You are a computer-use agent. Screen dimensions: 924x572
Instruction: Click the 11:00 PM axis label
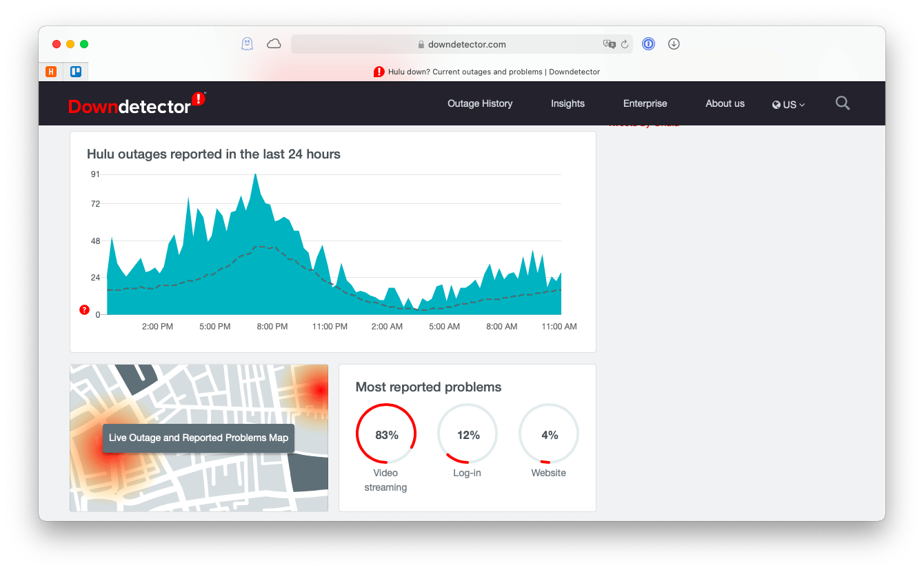330,327
